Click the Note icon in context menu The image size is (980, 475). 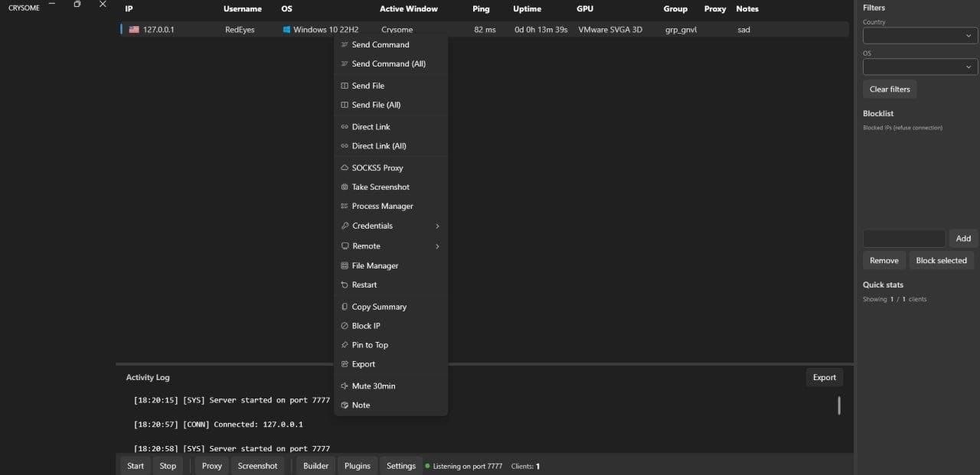[x=345, y=405]
